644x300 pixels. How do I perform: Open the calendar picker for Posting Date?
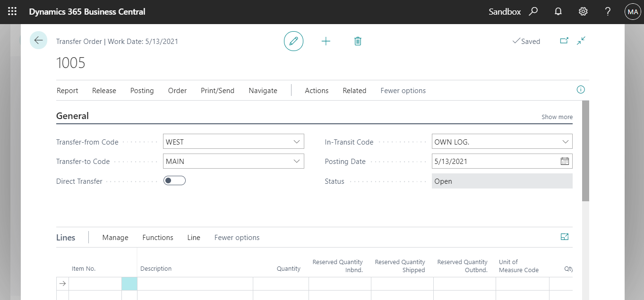pos(565,161)
